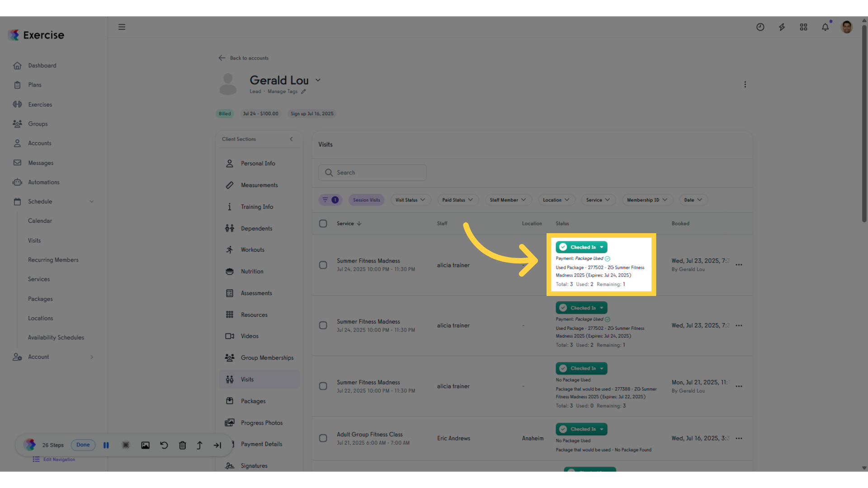Screen dimensions: 868x488
Task: Sort visits by Service column
Action: (x=349, y=224)
